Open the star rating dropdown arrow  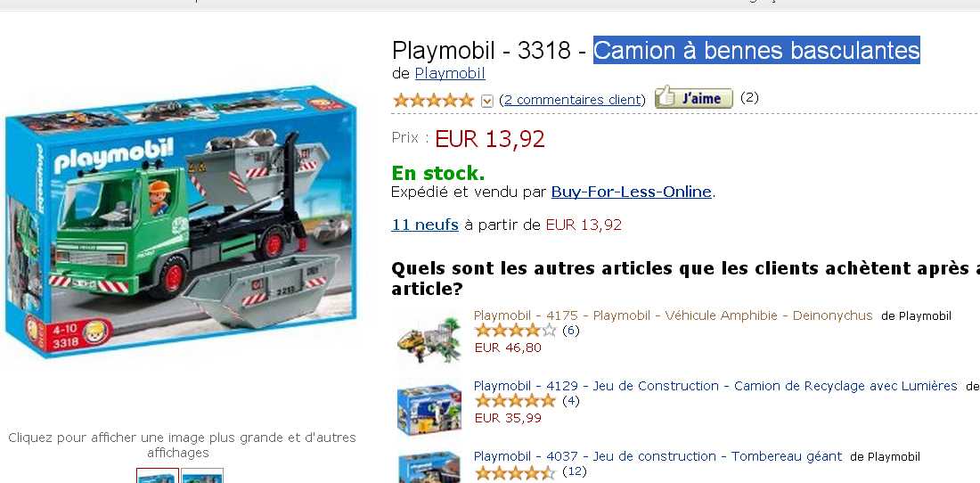click(486, 101)
